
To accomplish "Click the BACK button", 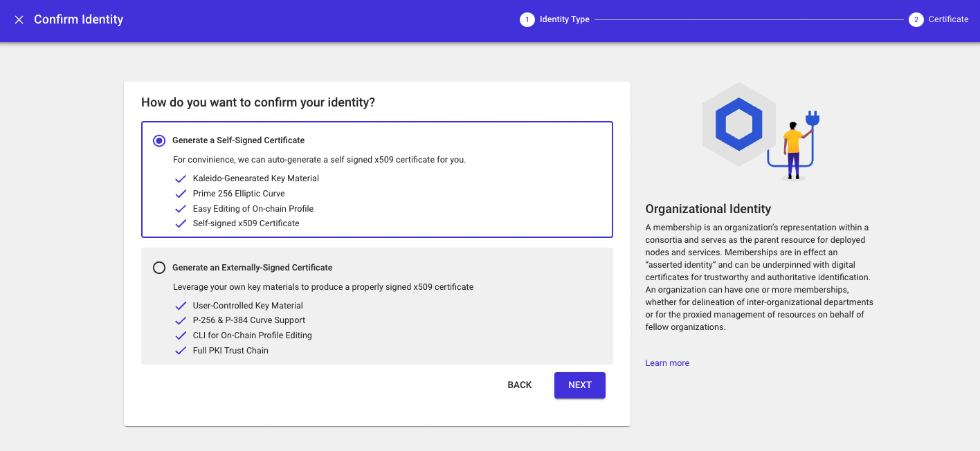I will [520, 385].
